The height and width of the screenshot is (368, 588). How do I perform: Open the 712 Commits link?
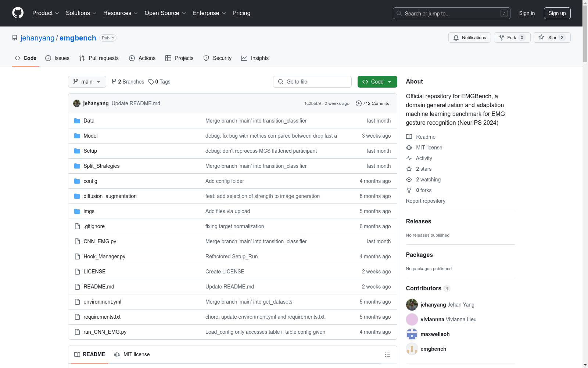coord(372,103)
